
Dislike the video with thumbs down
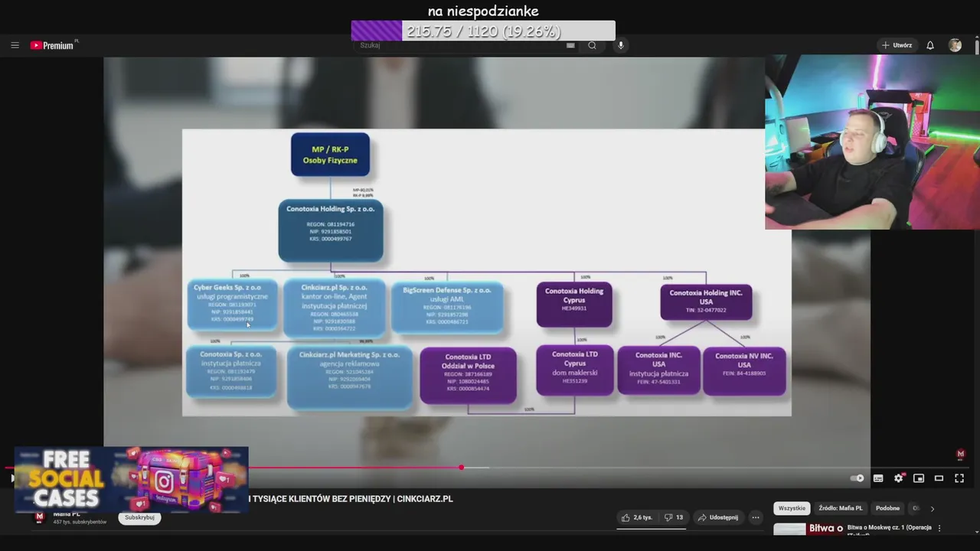[x=674, y=517]
